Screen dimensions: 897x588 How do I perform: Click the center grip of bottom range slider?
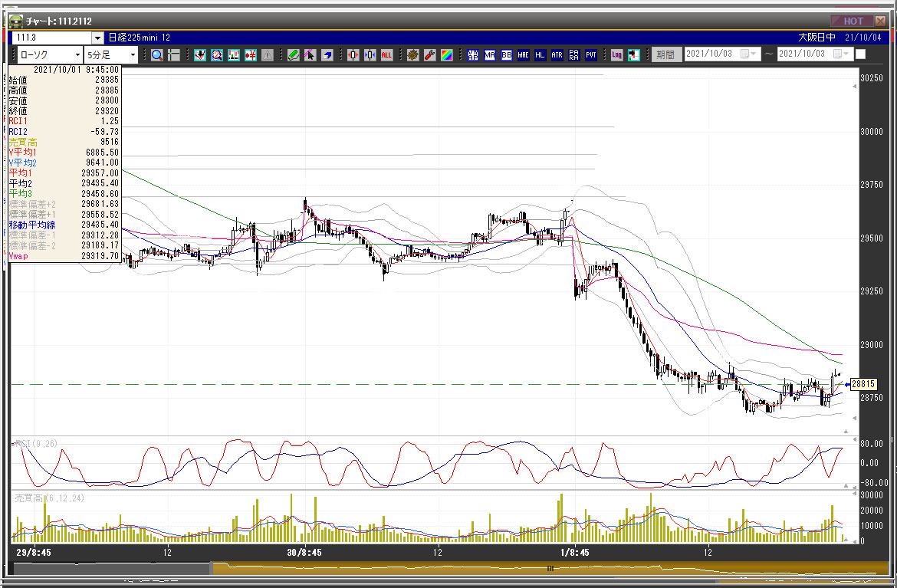[550, 569]
